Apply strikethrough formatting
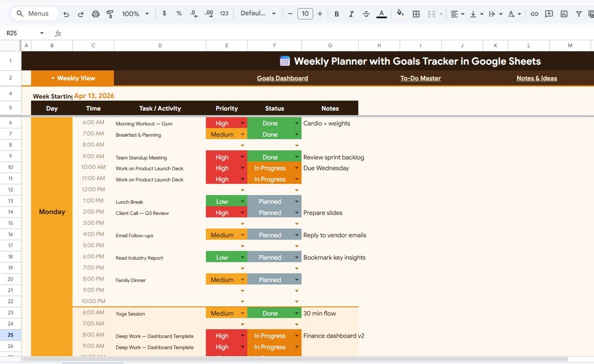This screenshot has width=594, height=364. 366,14
